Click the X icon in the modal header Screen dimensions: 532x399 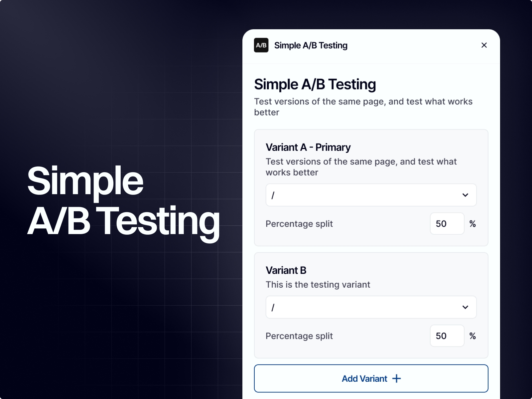point(484,45)
